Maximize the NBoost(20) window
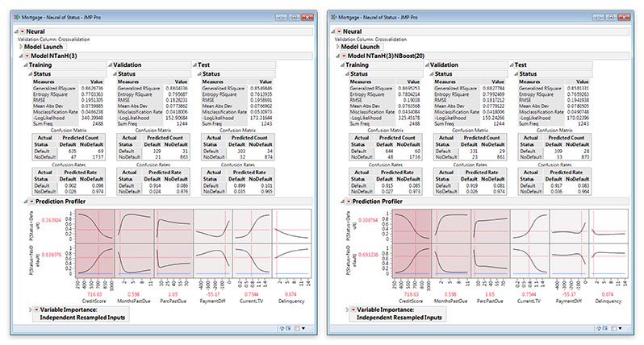 [x=612, y=17]
